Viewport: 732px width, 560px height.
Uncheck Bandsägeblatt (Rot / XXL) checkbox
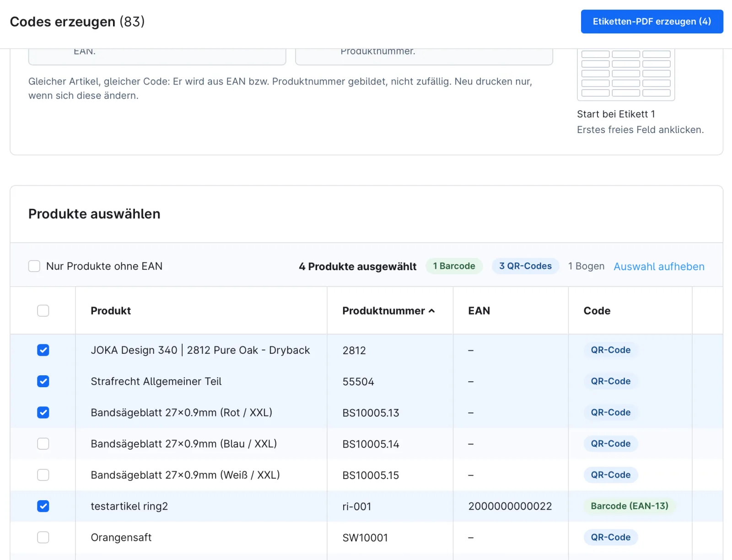pyautogui.click(x=43, y=413)
